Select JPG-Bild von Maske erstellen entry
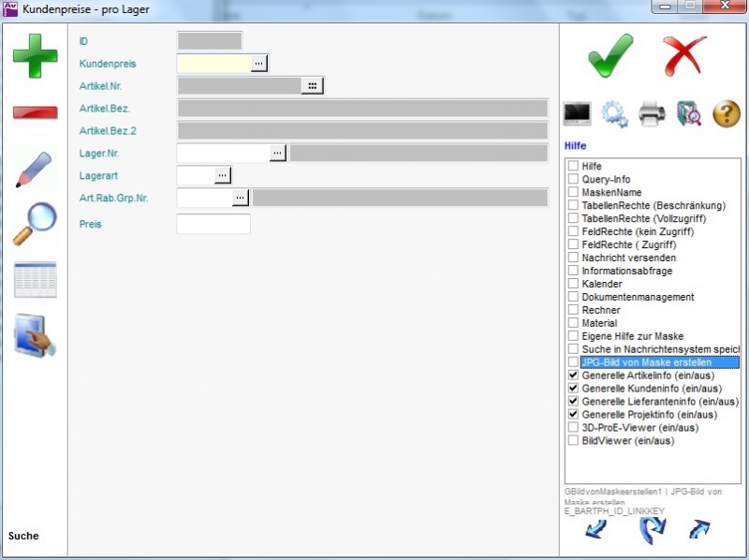 click(646, 362)
